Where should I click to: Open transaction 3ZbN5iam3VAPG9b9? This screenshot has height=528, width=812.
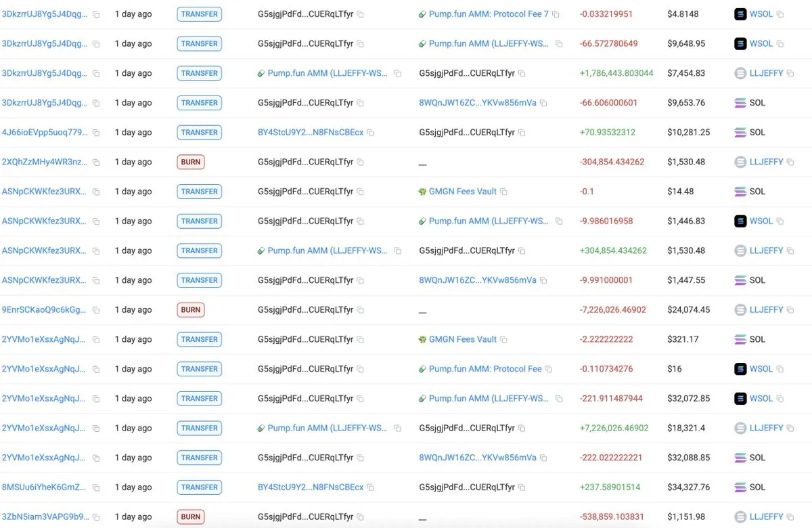(45, 517)
